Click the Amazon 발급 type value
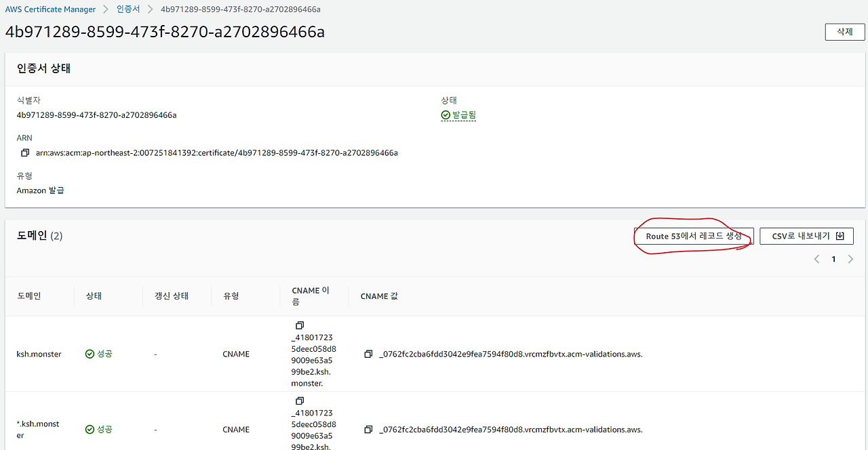The image size is (868, 450). 40,190
